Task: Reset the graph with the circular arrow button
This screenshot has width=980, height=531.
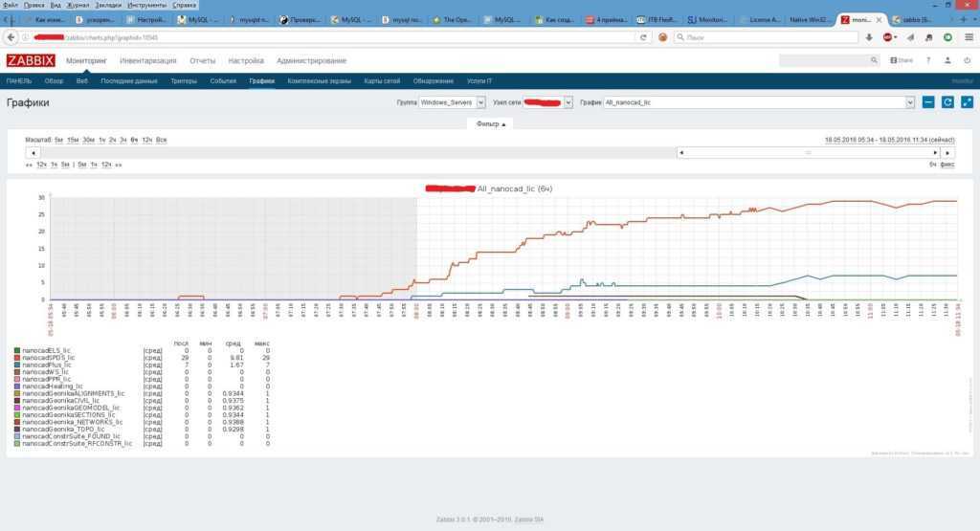Action: (947, 101)
